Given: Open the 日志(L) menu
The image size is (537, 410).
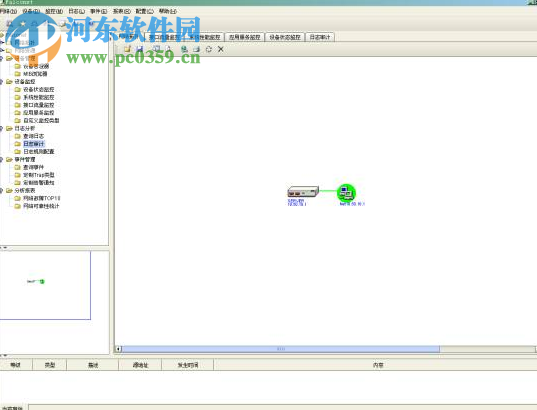Looking at the screenshot, I should 76,11.
